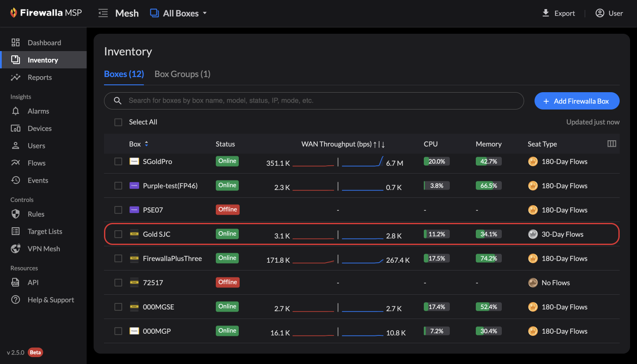This screenshot has width=637, height=364.
Task: Click the WAN Throughput column header
Action: (x=343, y=144)
